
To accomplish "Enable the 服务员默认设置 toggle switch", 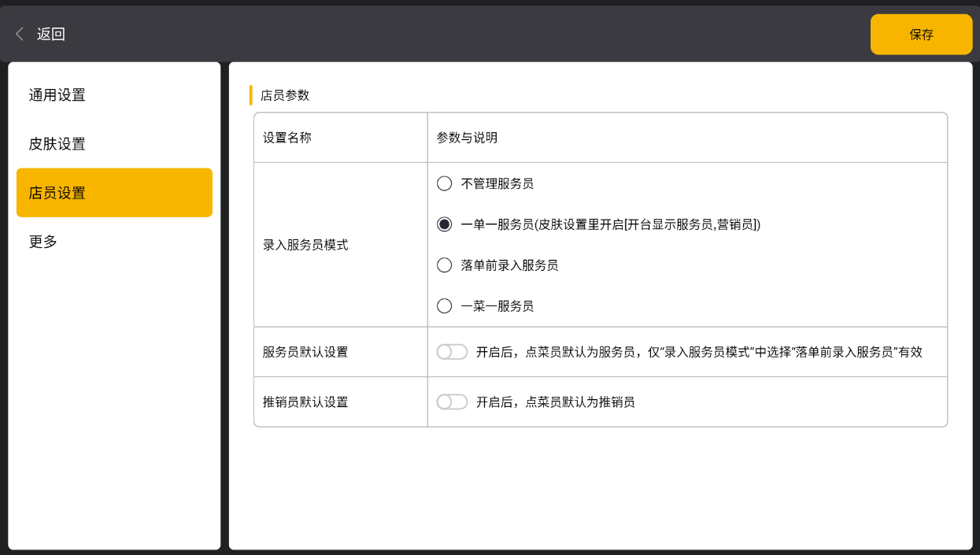I will click(452, 352).
